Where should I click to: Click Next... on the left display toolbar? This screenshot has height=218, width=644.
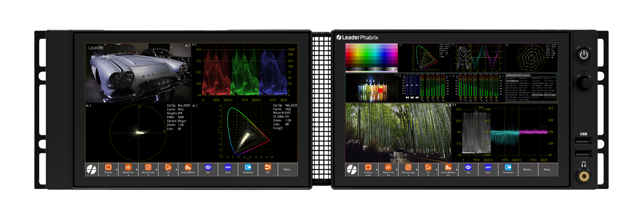pos(287,170)
